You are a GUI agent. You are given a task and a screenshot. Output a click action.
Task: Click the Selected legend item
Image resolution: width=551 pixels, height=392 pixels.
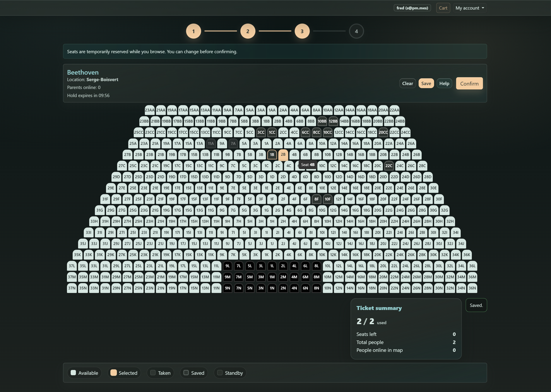(124, 373)
